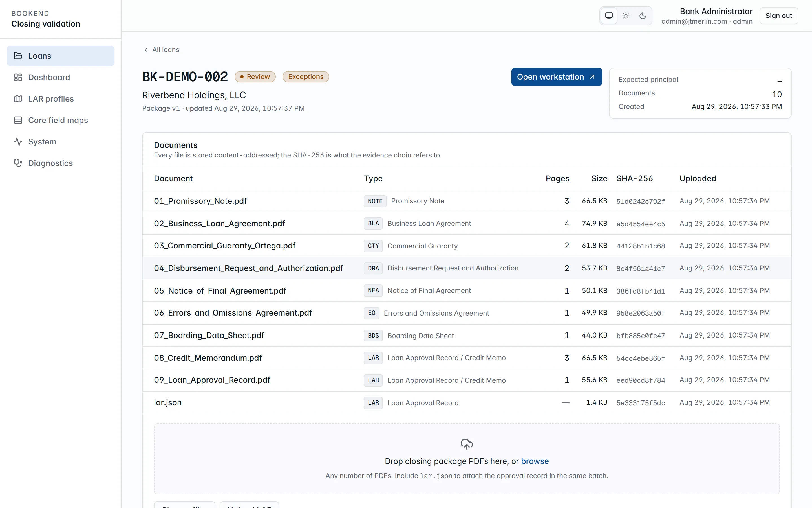Go to Core field maps
Image resolution: width=812 pixels, height=508 pixels.
[60, 120]
